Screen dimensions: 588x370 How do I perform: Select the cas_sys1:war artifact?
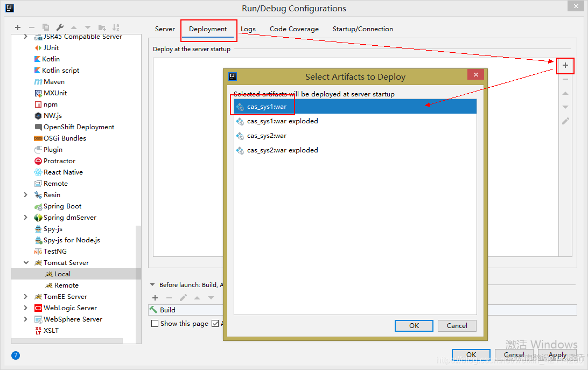click(355, 107)
